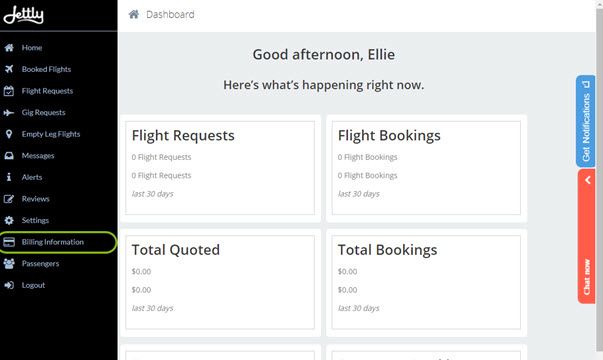Click the Dashboard breadcrumb home icon
The height and width of the screenshot is (360, 603).
134,15
